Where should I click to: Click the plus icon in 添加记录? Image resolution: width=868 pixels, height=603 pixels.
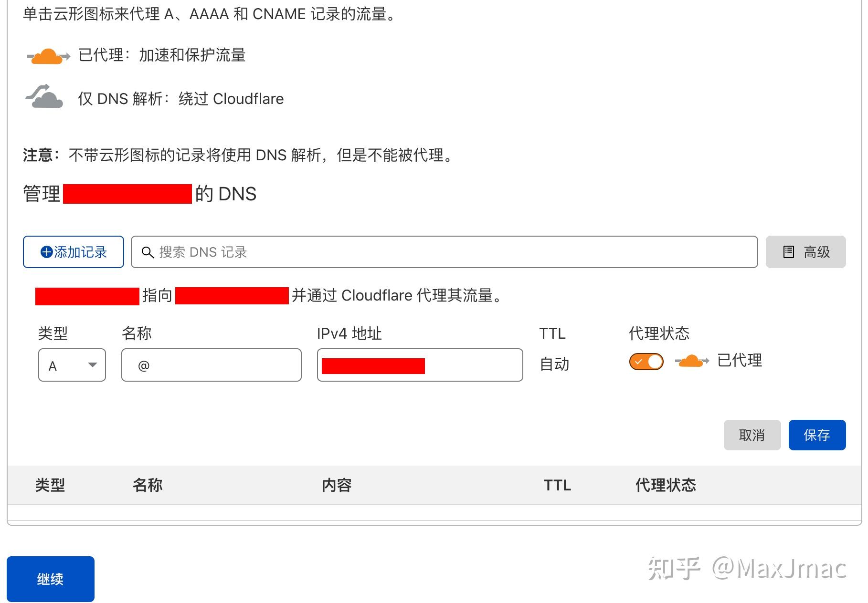click(47, 252)
